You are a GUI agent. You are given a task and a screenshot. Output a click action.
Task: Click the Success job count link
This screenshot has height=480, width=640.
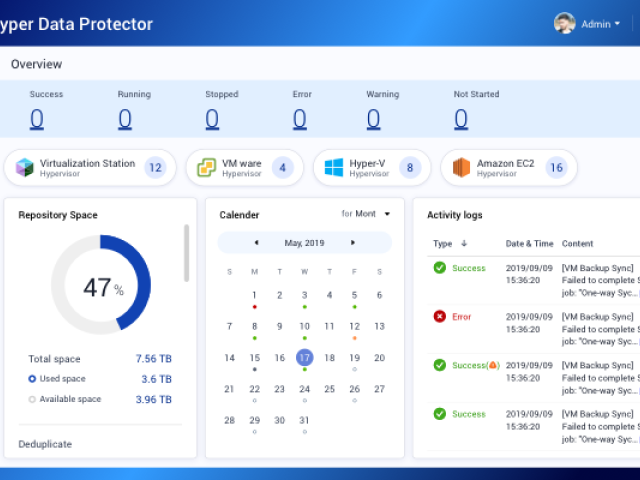37,119
